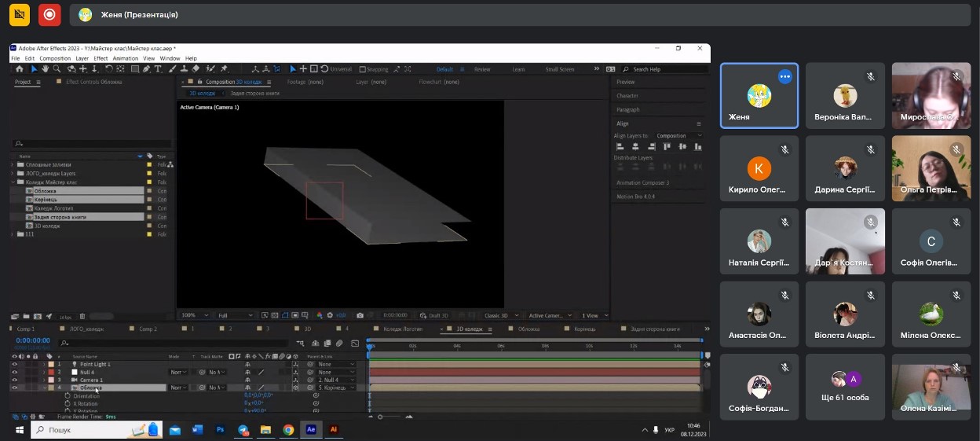980x441 pixels.
Task: Pick the Type text tool
Action: click(159, 69)
